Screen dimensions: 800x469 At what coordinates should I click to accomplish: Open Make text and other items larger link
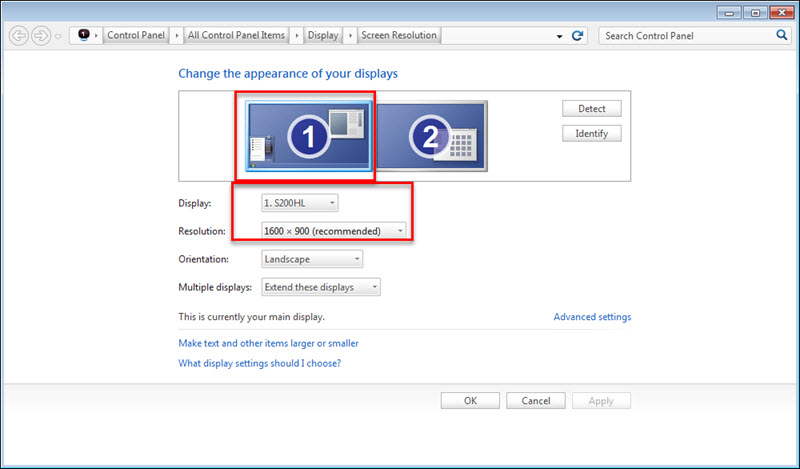tap(268, 343)
